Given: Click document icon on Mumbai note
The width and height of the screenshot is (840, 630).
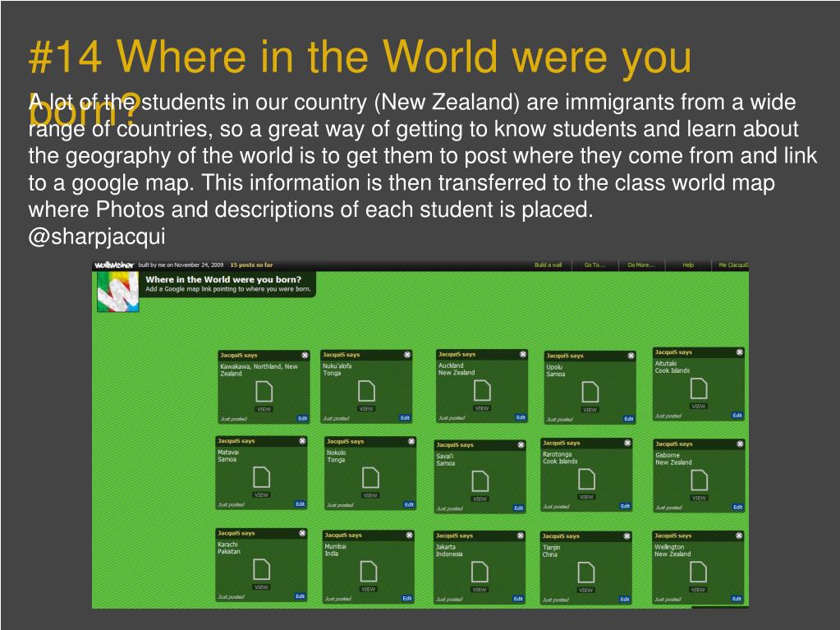Looking at the screenshot, I should point(369,572).
